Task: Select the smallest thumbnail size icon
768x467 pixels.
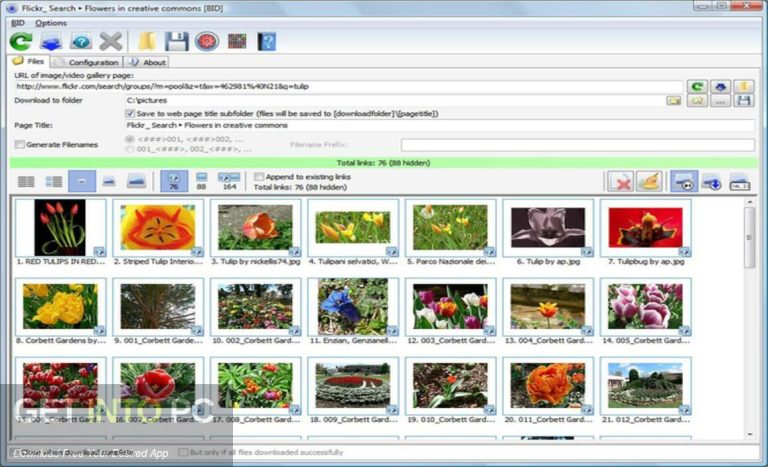Action: [82, 182]
